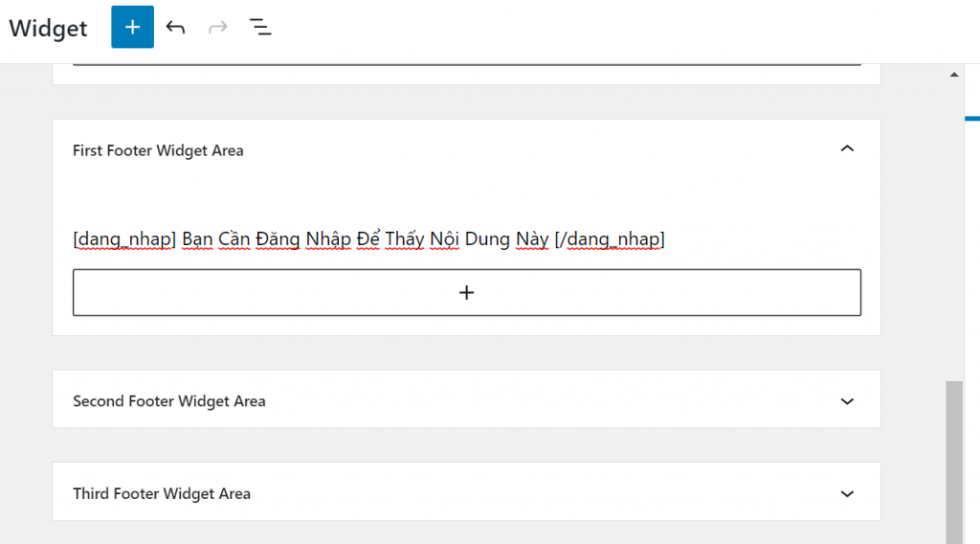Collapse the First Footer Widget Area

847,148
